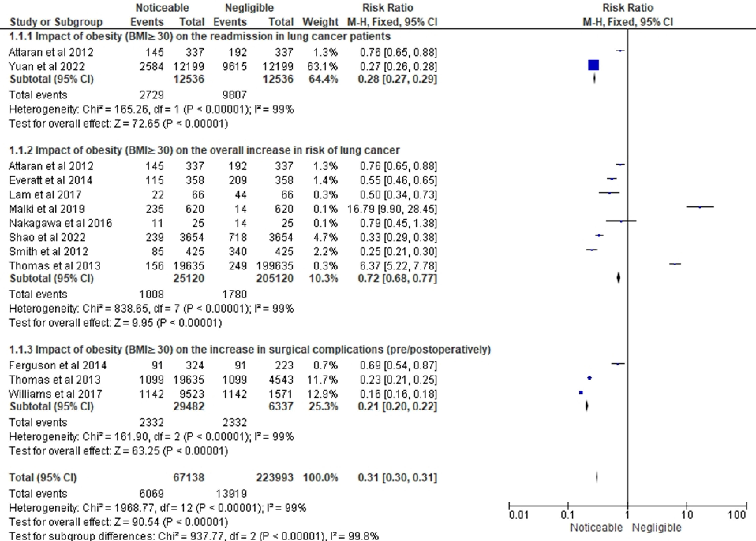Click the 'Negligible' label under the axis
Screen dimensions: 756x541
tap(657, 528)
